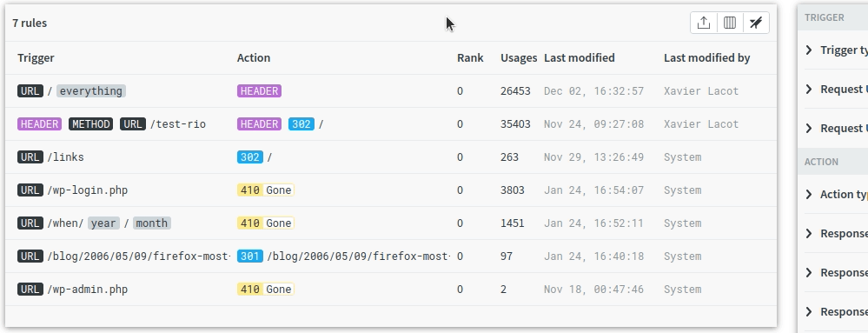
Task: Open the /test-rio rule
Action: pos(178,124)
